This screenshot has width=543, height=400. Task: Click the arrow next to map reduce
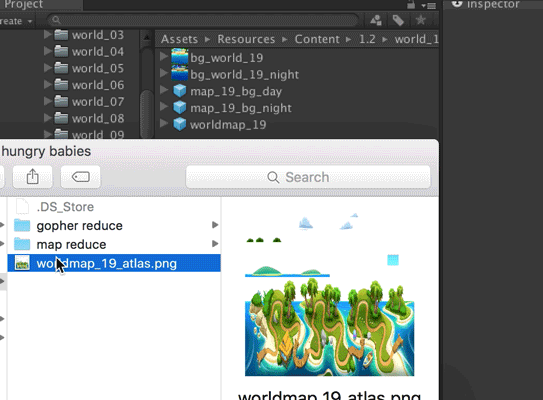215,244
